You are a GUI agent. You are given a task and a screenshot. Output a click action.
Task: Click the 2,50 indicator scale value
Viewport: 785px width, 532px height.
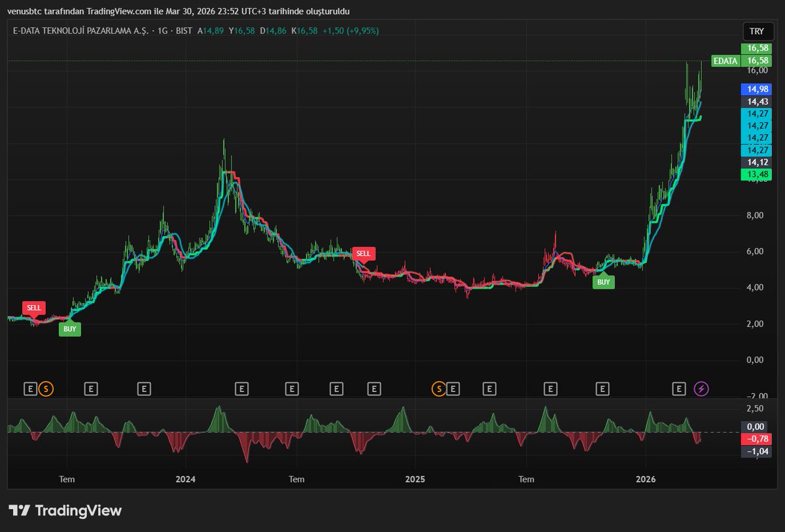click(x=755, y=408)
